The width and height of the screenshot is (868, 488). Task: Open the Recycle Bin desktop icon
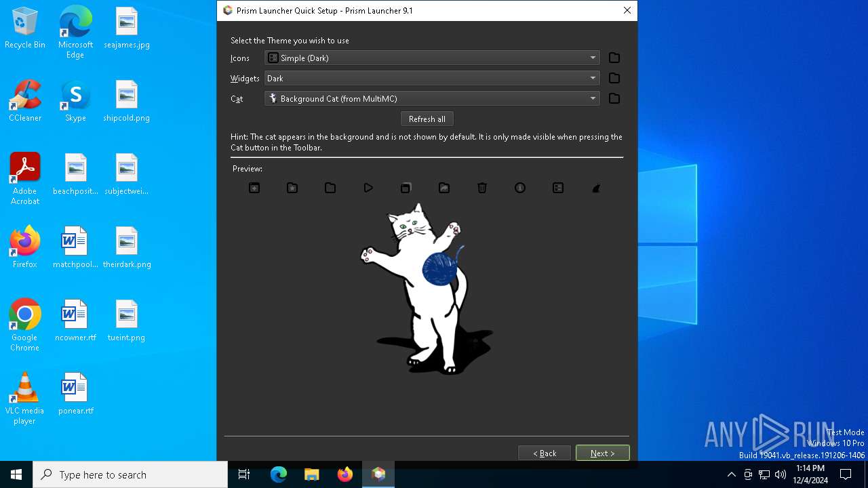[x=25, y=28]
